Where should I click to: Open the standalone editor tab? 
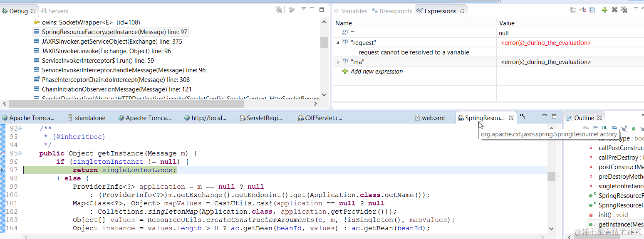click(x=87, y=118)
